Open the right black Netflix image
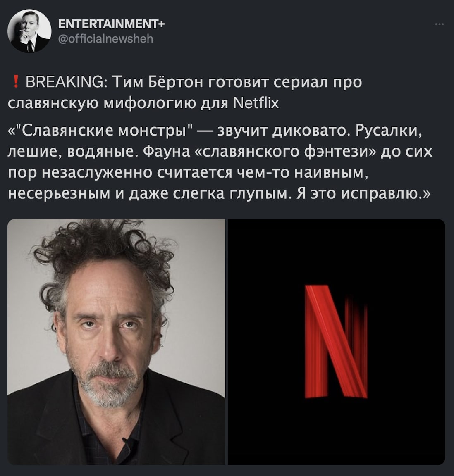454x476 pixels. (337, 342)
